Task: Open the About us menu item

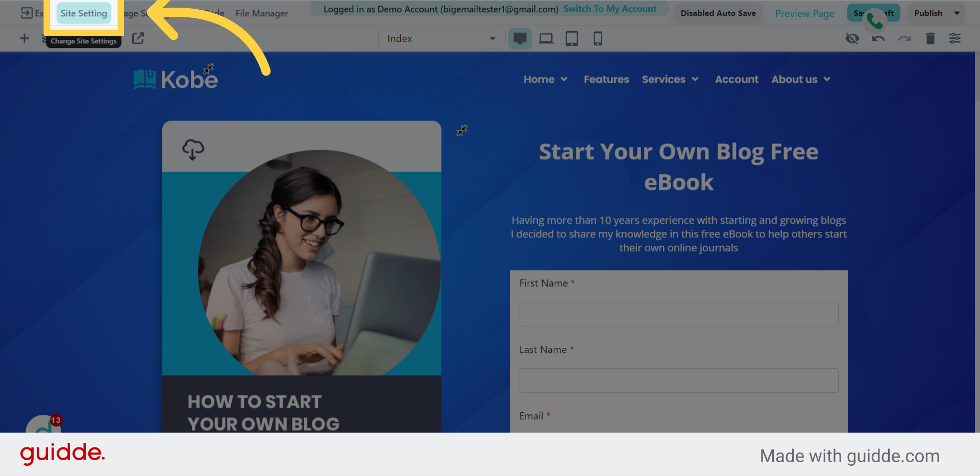Action: tap(794, 79)
